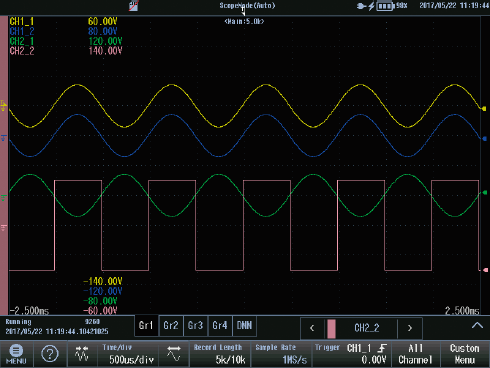Tap the crossed-out storage icon at top

point(134,6)
